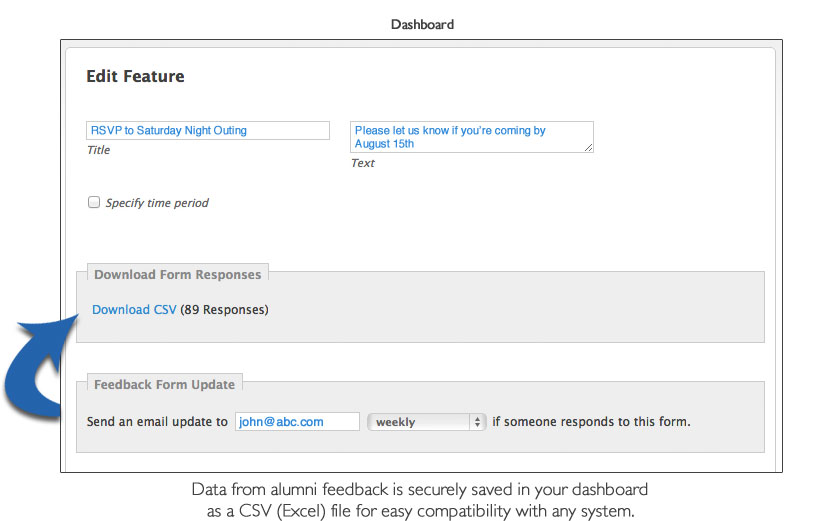Image resolution: width=840 pixels, height=521 pixels.
Task: Click the italic 'Title' field label
Action: (x=98, y=150)
